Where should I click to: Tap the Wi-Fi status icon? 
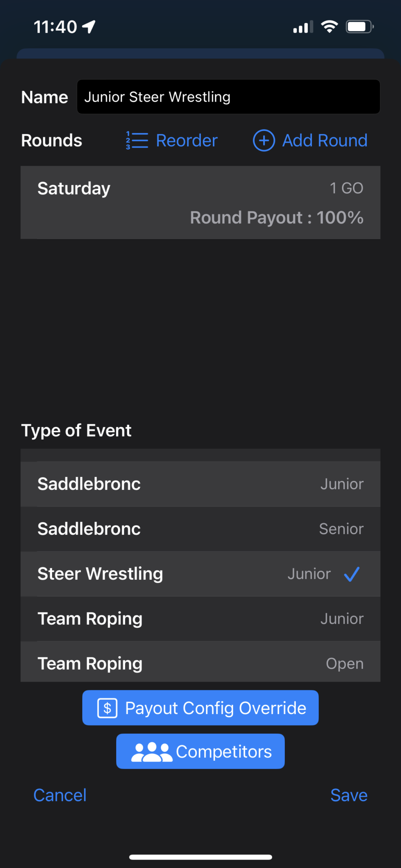tap(329, 27)
